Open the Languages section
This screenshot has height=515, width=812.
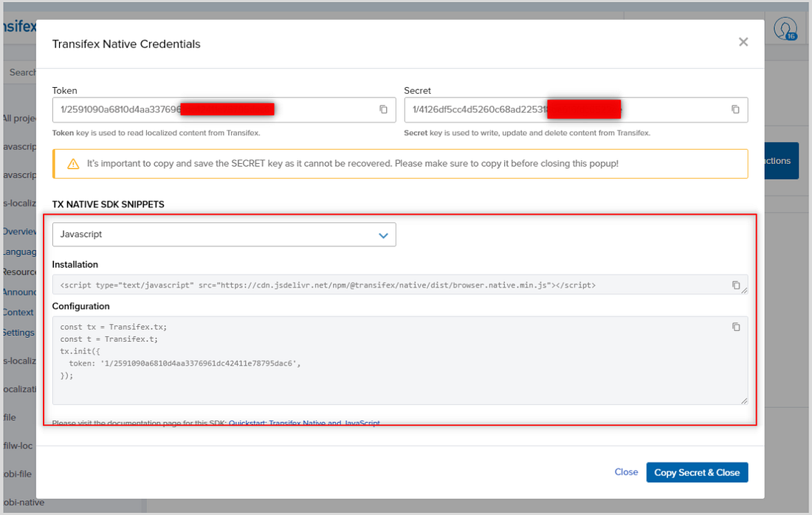coord(18,251)
